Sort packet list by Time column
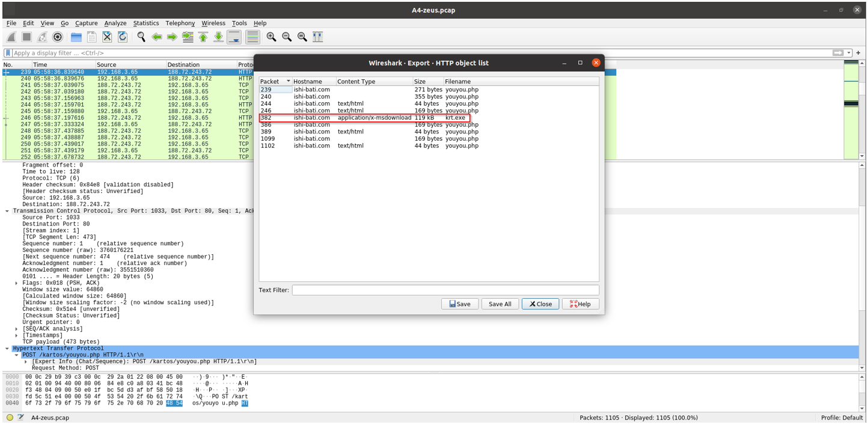The width and height of the screenshot is (868, 428). (x=64, y=64)
